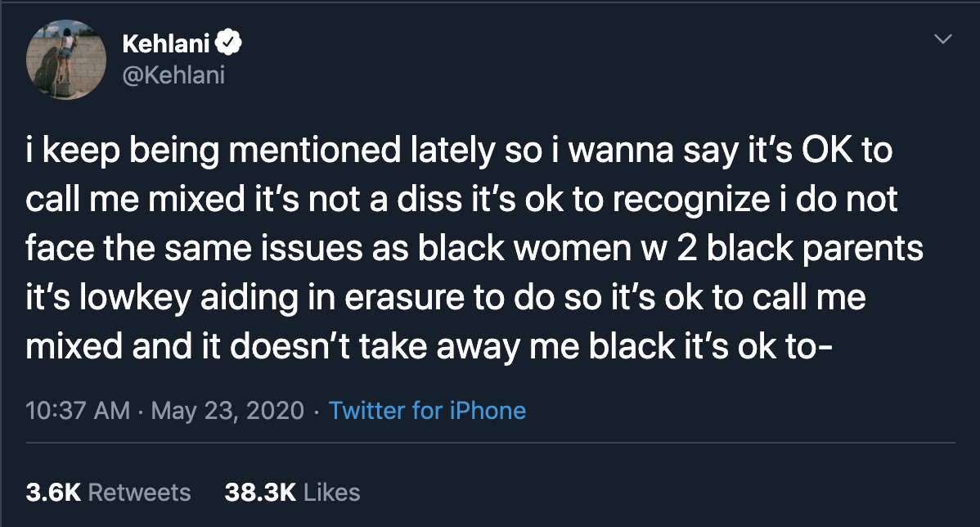Image resolution: width=980 pixels, height=527 pixels.
Task: View the 38.3K Likes list
Action: 292,492
